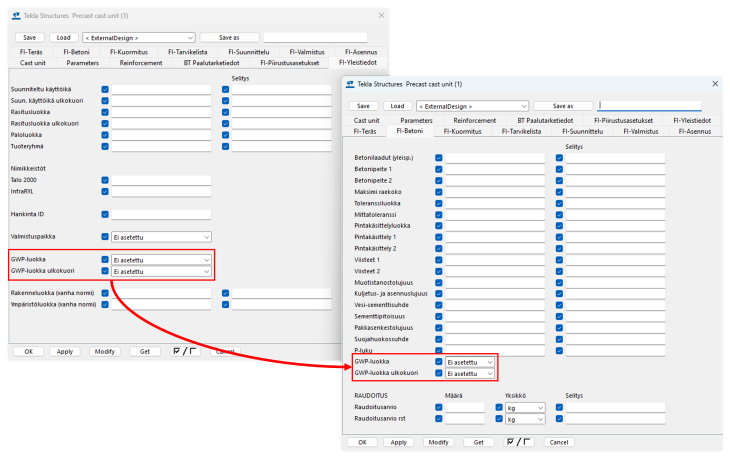Screen dimensions: 730x458
Task: Toggle the Valmistuspaikka checkbox
Action: coord(105,237)
